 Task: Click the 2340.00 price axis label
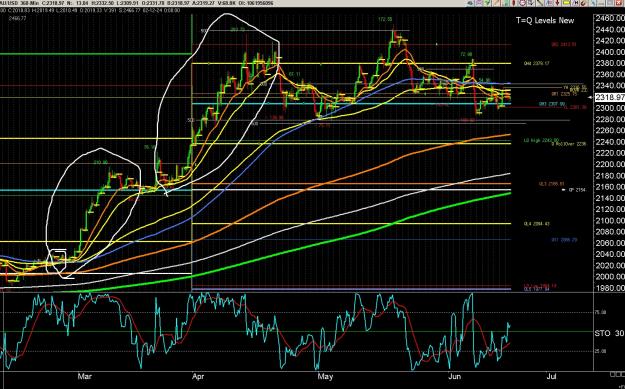click(609, 86)
